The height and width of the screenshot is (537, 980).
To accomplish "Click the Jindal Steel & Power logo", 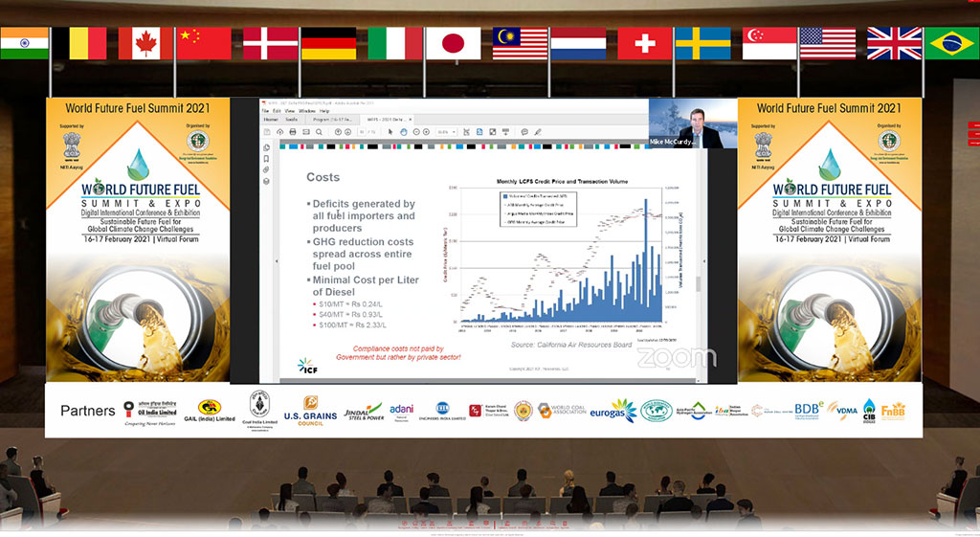I will [x=363, y=412].
